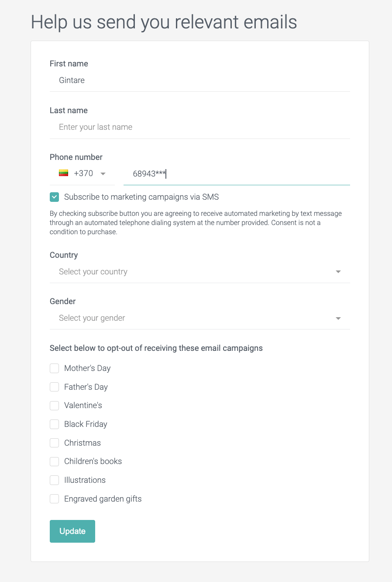
Task: Click the Engraved garden gifts label
Action: point(103,499)
